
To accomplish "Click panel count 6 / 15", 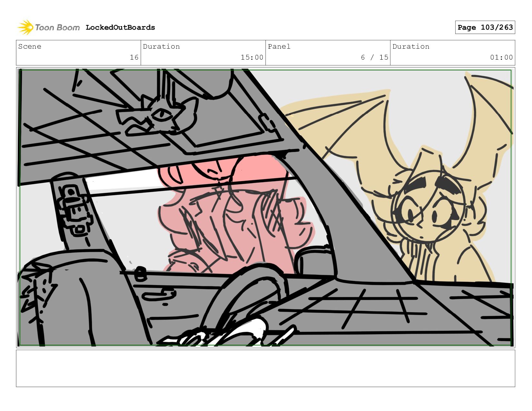I will click(x=374, y=57).
